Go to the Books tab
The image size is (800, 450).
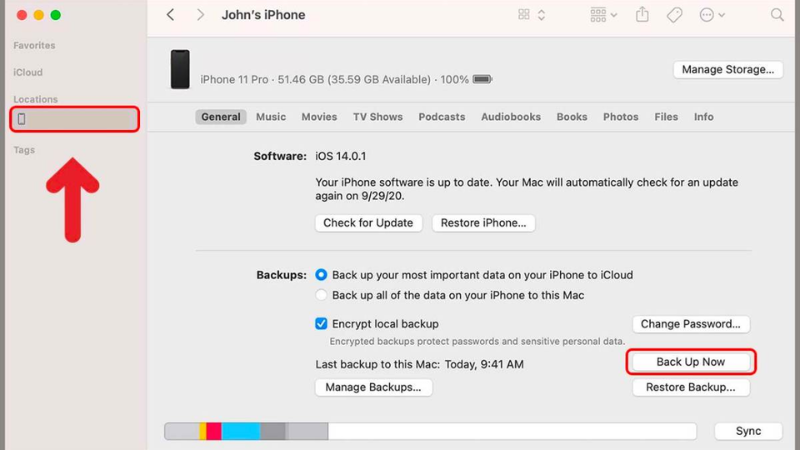point(572,117)
